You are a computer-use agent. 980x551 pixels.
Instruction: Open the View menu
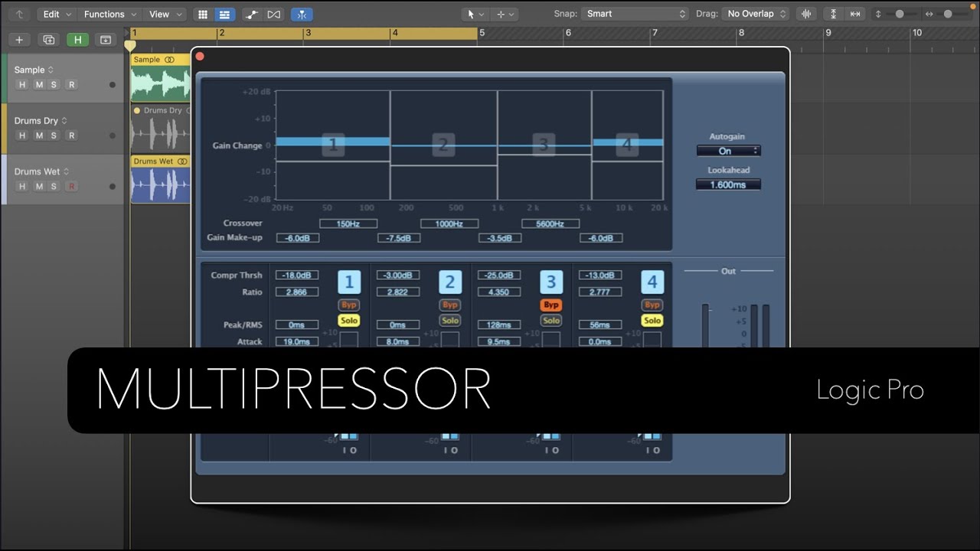tap(165, 14)
